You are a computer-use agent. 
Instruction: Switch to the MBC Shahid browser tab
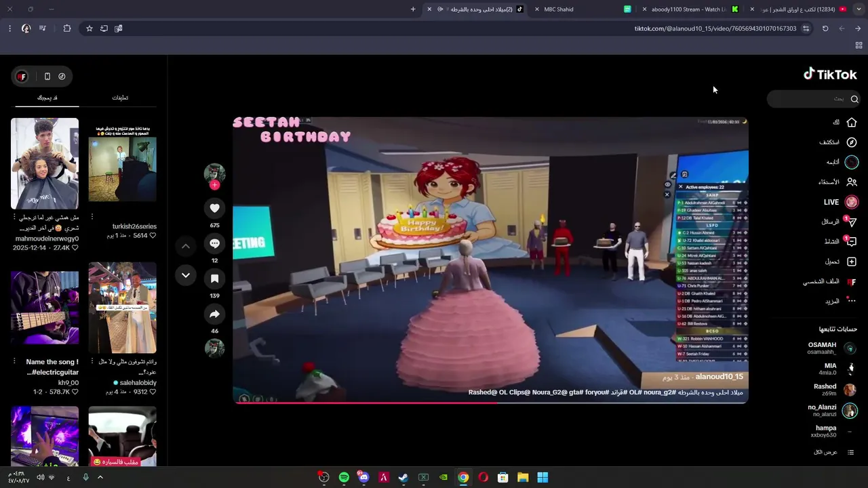point(583,9)
